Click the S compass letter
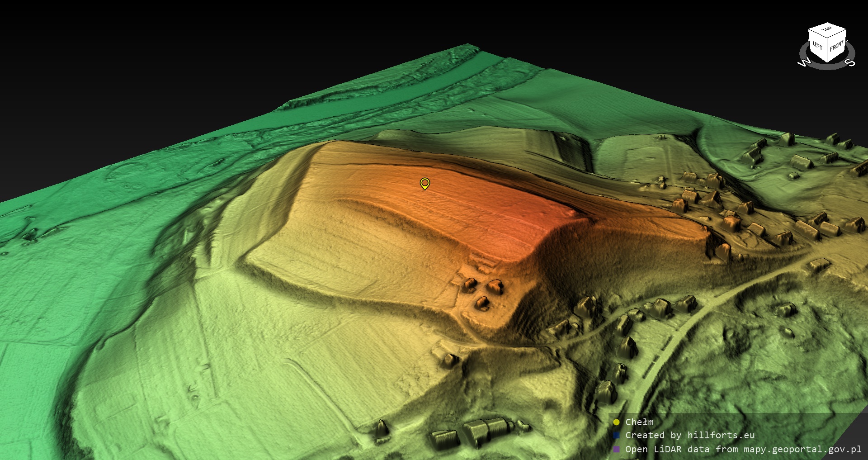 (850, 62)
